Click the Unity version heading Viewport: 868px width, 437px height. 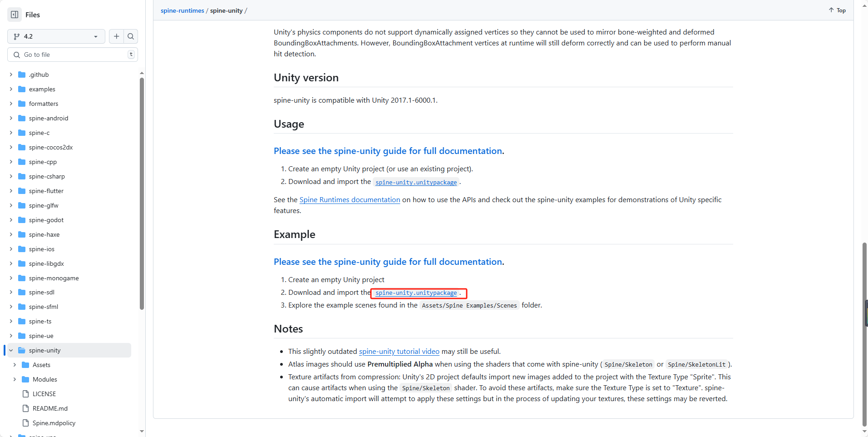tap(306, 78)
